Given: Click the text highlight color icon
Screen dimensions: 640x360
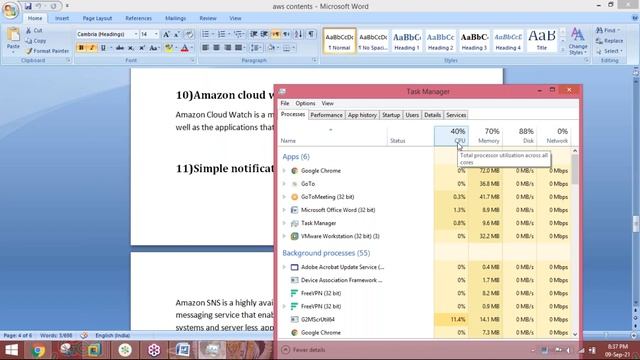Looking at the screenshot, I should pyautogui.click(x=169, y=48).
